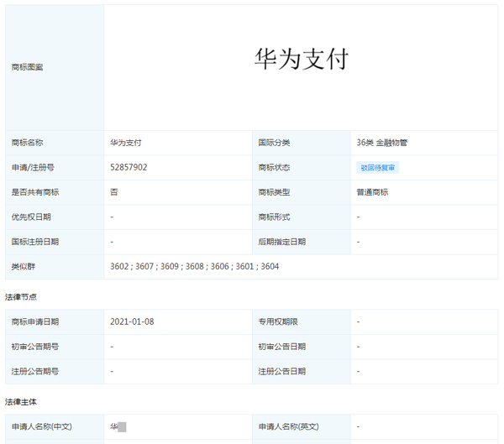Click the 类似群 label
The image size is (504, 444).
point(24,266)
